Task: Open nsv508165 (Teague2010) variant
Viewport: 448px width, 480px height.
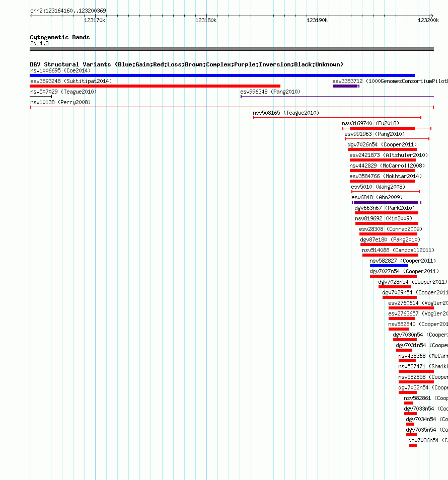Action: click(x=286, y=113)
